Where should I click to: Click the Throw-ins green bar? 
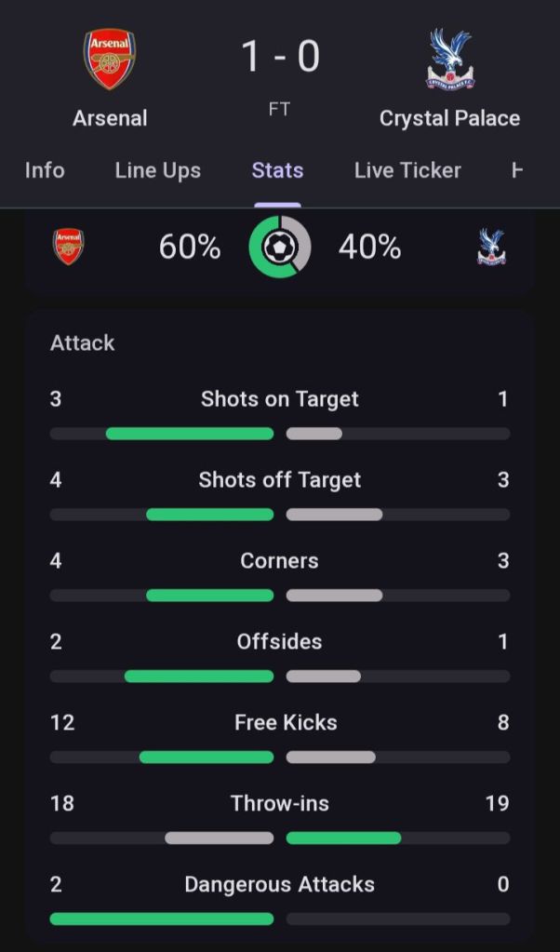(343, 838)
